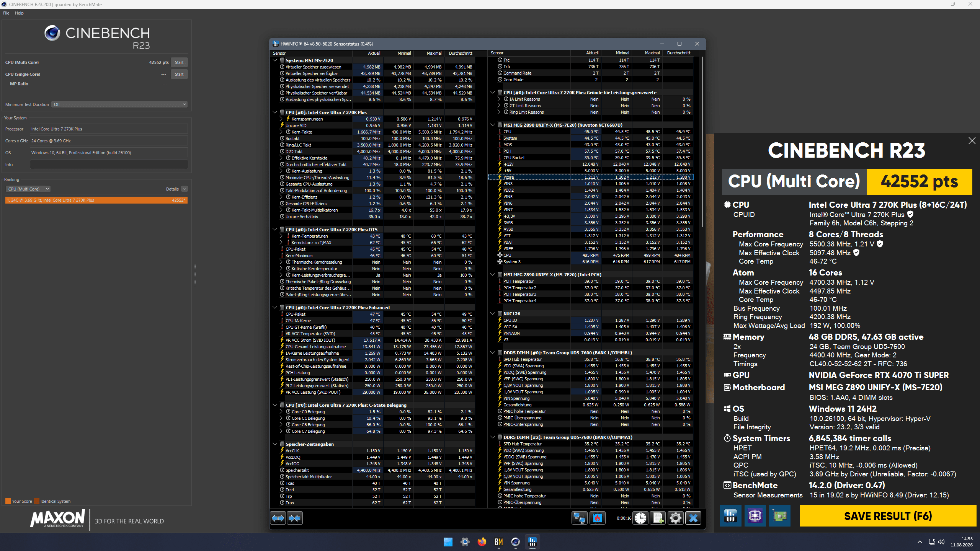Click the Processor field in Your System
The image size is (980, 551).
[109, 129]
